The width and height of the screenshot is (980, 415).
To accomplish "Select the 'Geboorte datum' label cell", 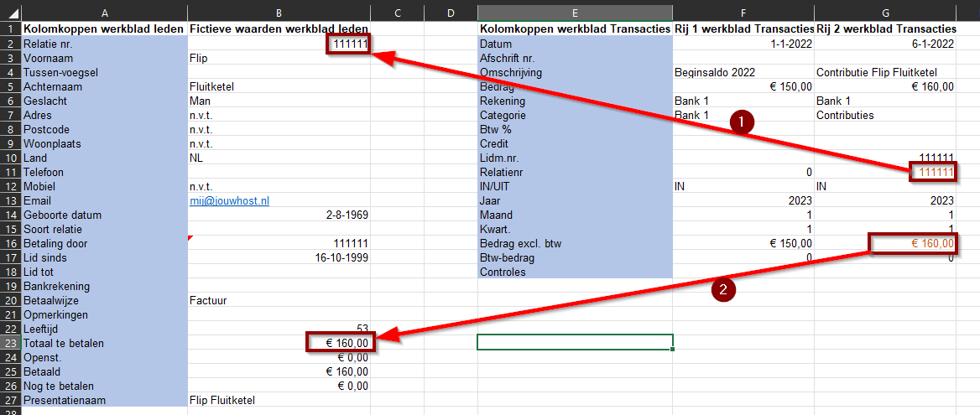I will tap(104, 215).
